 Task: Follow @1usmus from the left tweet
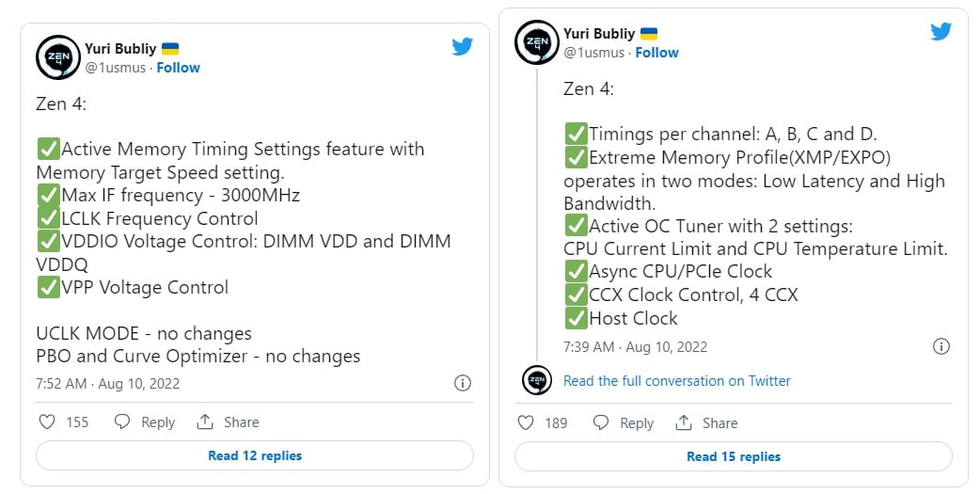(x=178, y=68)
